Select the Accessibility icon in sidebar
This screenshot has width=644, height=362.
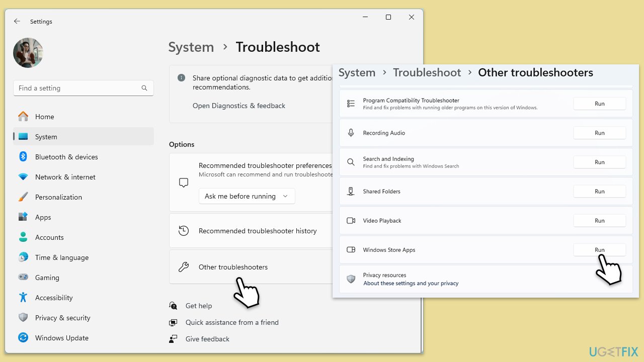pyautogui.click(x=23, y=298)
